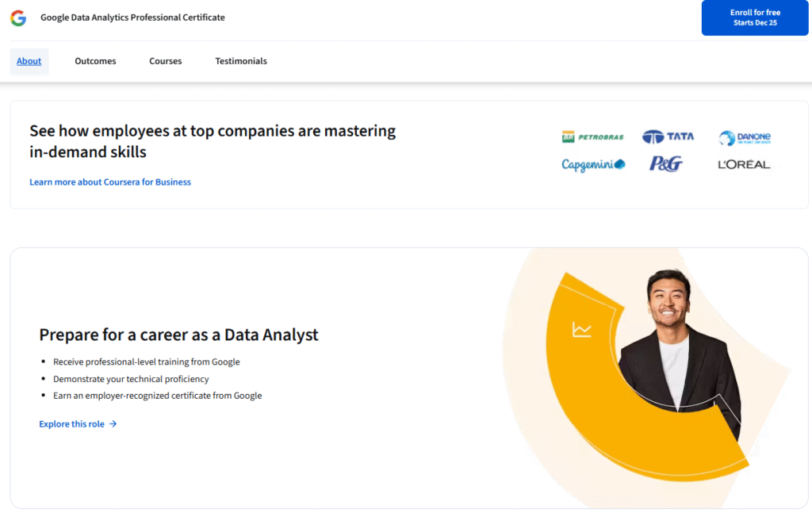Image resolution: width=812 pixels, height=513 pixels.
Task: Open Learn more about Coursera for Business
Action: [x=109, y=182]
